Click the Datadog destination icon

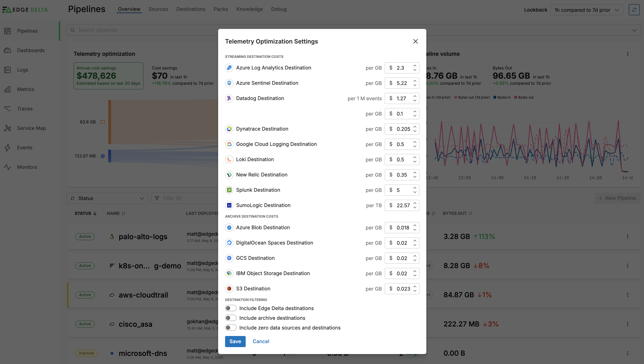[229, 98]
